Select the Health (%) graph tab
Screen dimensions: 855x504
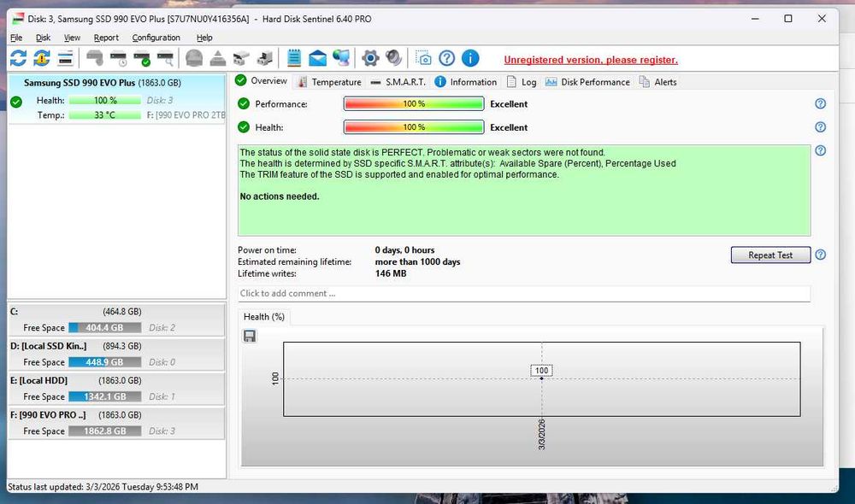[264, 317]
